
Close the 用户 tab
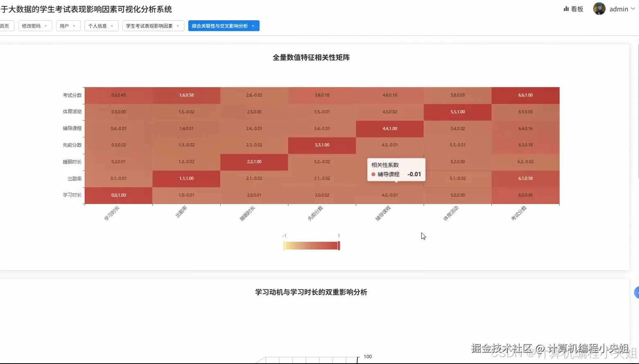(74, 26)
